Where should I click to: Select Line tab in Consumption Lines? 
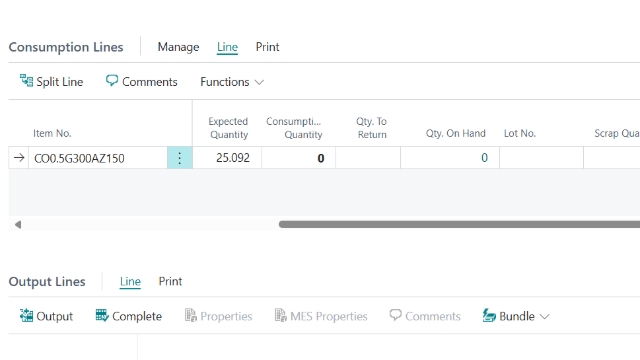227,47
